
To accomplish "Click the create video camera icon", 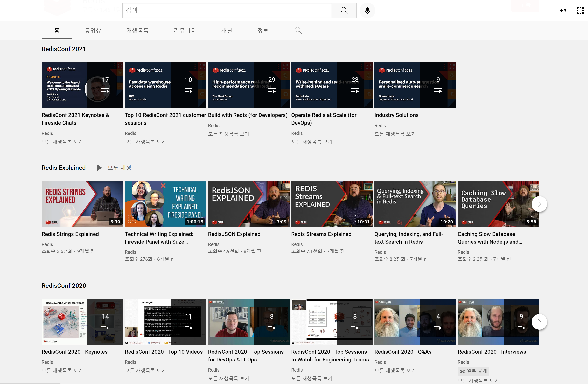I will (x=562, y=10).
